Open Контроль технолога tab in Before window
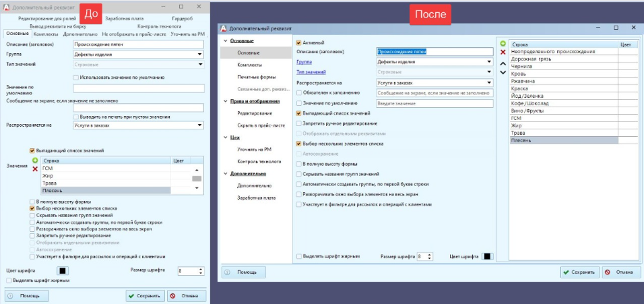Image resolution: width=644 pixels, height=304 pixels. pos(160,26)
